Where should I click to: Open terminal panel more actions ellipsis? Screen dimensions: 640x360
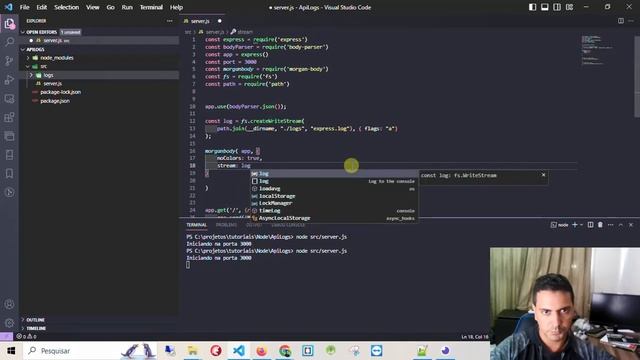(x=610, y=224)
